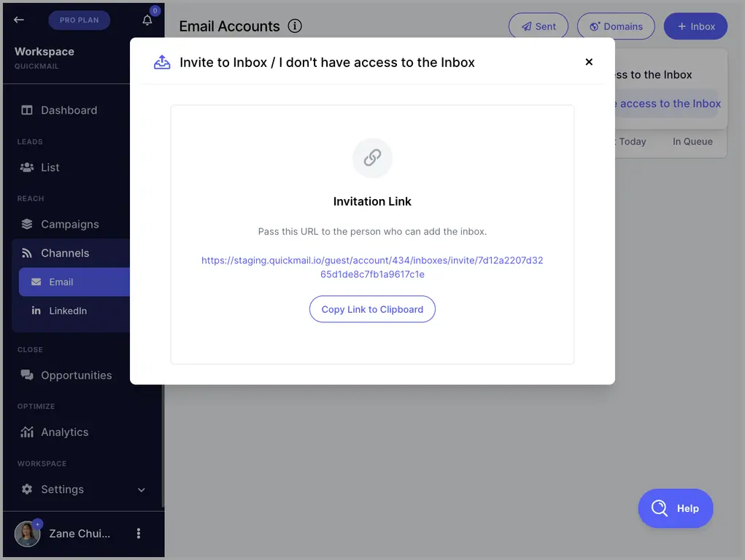Screen dimensions: 745x560
Task: Expand the Settings chevron
Action: [x=141, y=490]
